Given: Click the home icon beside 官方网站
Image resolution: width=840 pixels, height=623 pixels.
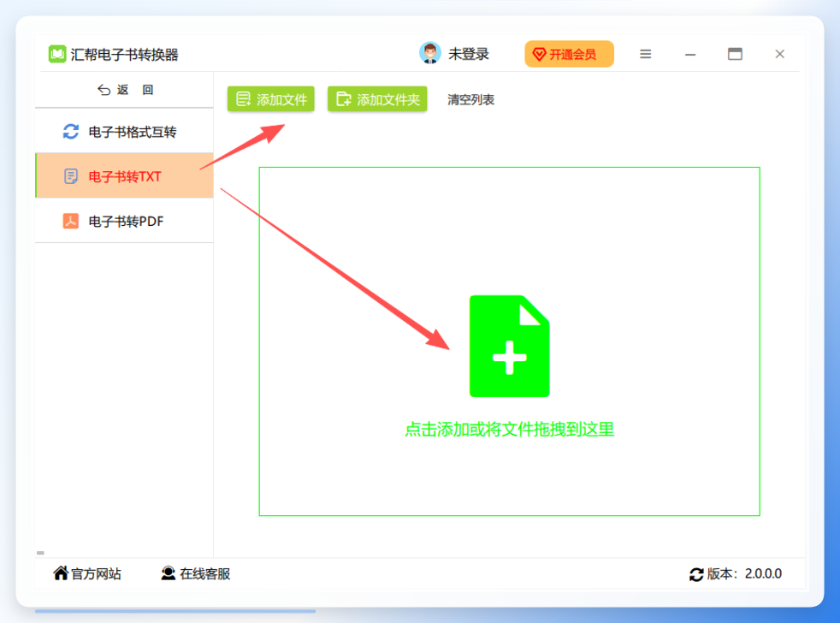Looking at the screenshot, I should click(x=61, y=573).
